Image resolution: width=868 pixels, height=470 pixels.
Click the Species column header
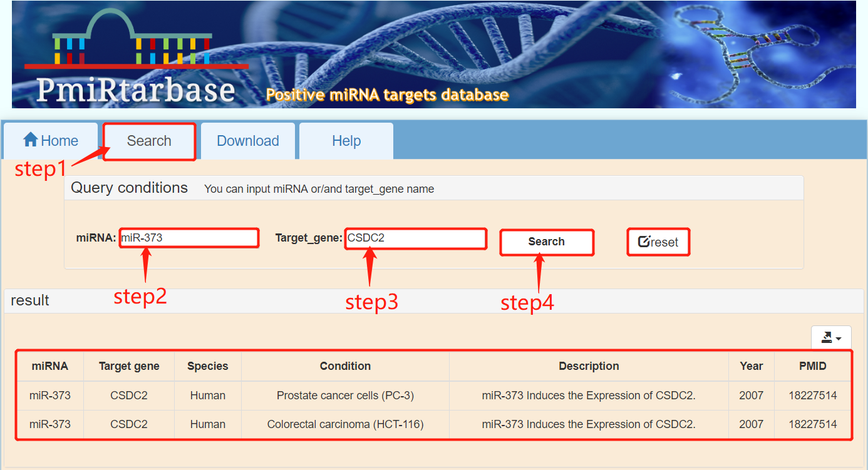click(208, 366)
